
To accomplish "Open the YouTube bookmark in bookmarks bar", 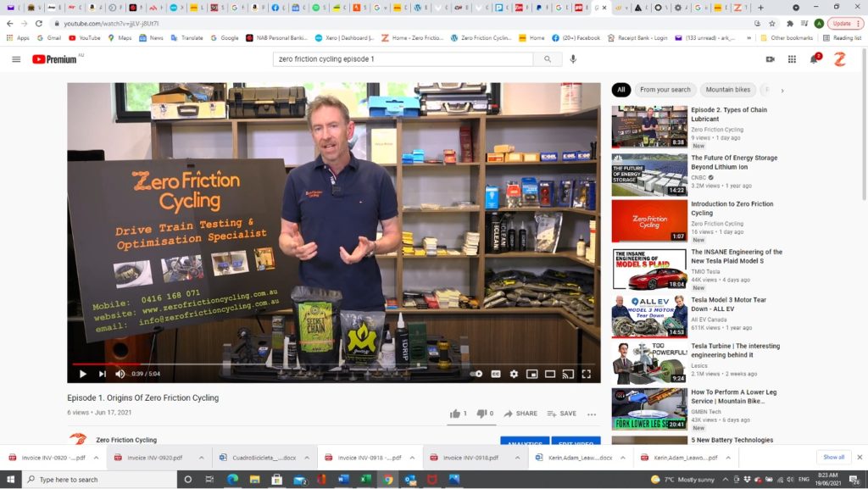I will [x=85, y=38].
